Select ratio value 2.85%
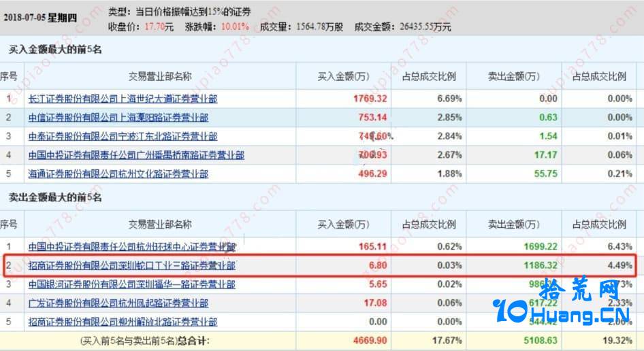This screenshot has height=351, width=644. click(x=450, y=118)
